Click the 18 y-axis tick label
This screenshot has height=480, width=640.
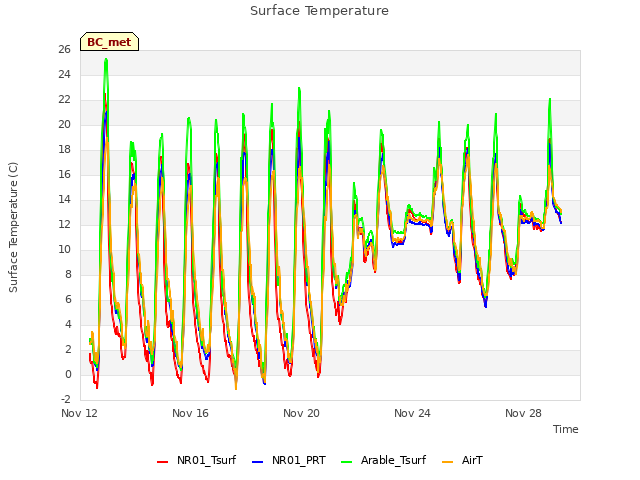pos(64,149)
